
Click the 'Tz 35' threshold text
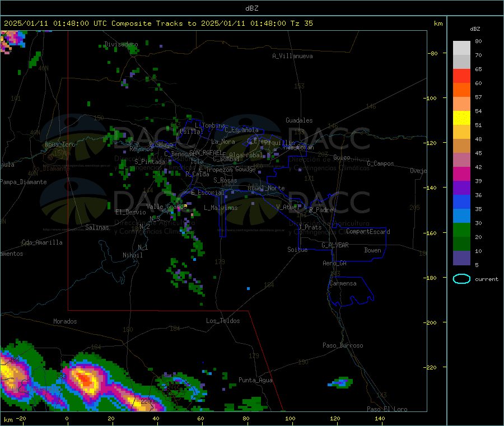301,24
